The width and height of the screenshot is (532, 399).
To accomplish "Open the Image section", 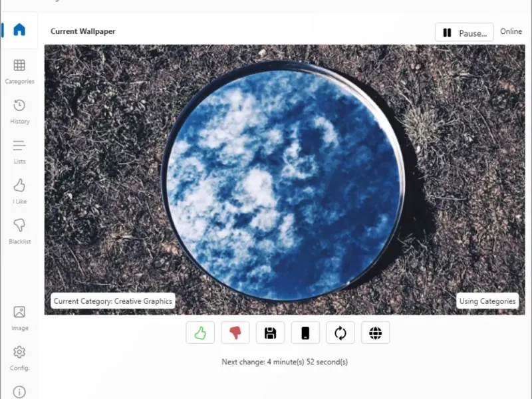I will click(19, 319).
